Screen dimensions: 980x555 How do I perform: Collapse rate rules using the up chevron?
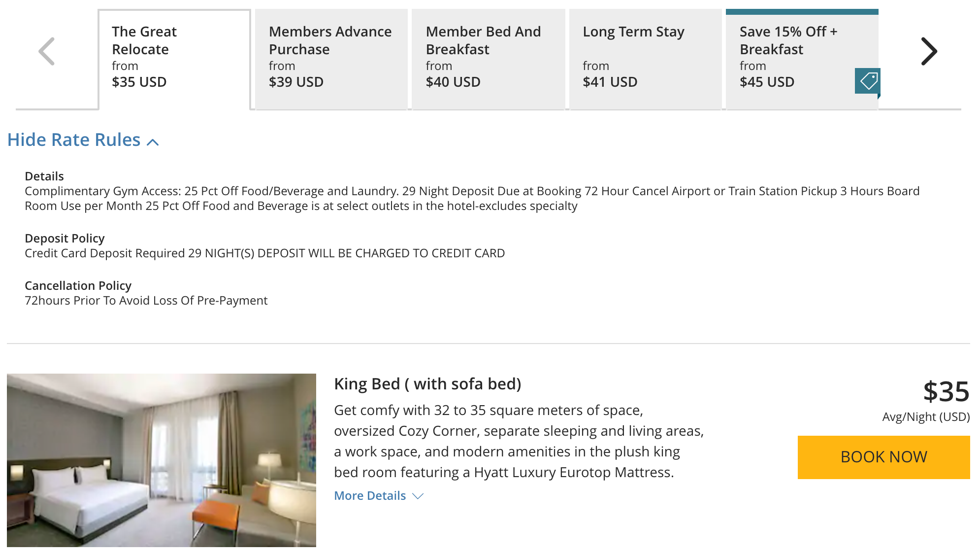coord(153,142)
